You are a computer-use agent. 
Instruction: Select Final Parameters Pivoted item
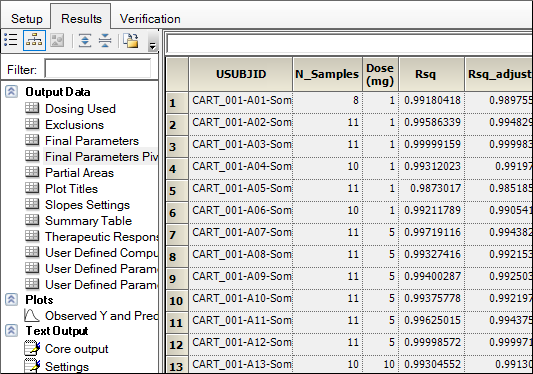(101, 156)
